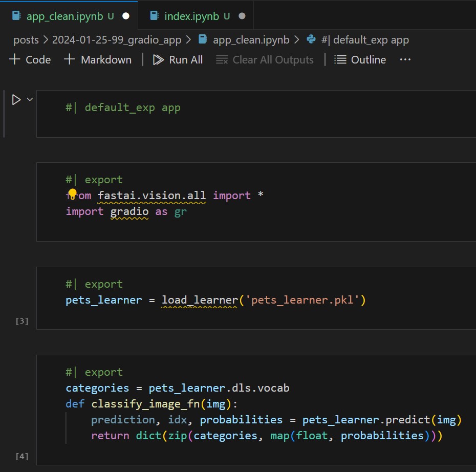Viewport: 476px width, 472px height.
Task: Click execution count [3] label
Action: (x=22, y=321)
